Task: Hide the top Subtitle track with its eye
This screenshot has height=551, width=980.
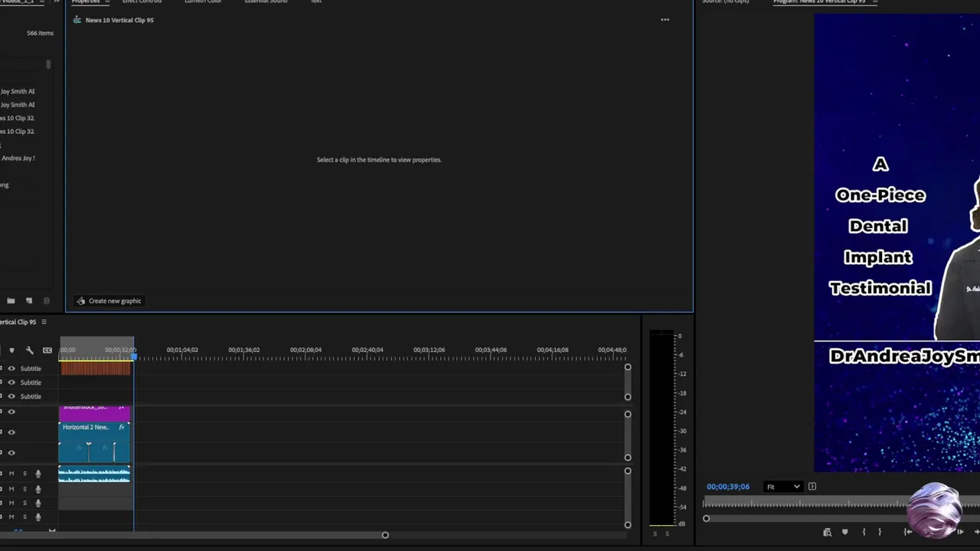Action: (x=11, y=369)
